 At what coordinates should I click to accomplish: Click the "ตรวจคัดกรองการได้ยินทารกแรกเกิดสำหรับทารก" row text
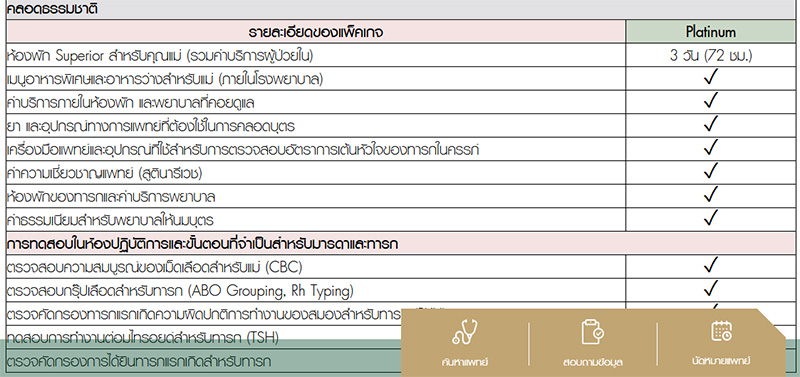pos(139,362)
